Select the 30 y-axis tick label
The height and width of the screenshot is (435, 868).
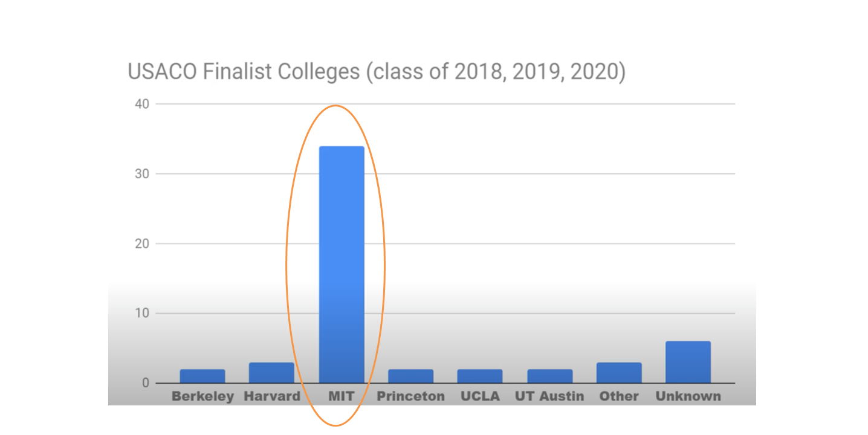click(143, 174)
